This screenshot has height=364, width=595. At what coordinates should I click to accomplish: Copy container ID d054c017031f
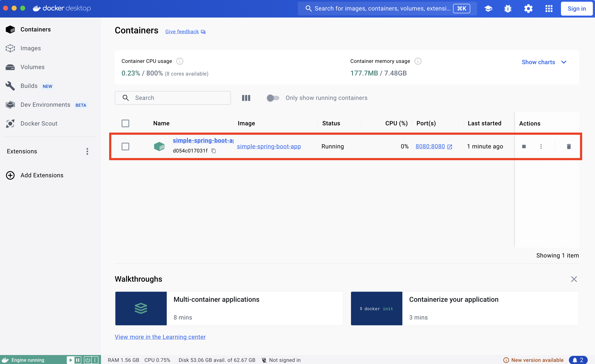point(213,151)
